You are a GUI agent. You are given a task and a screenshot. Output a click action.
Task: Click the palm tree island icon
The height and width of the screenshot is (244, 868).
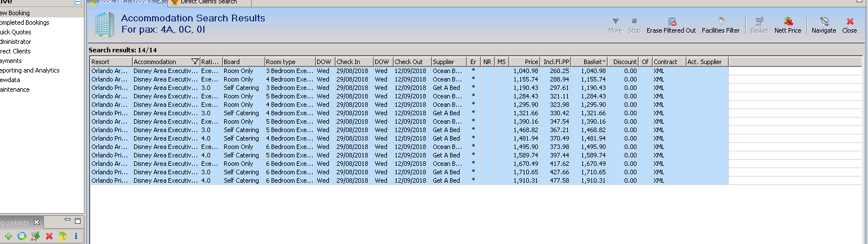63,236
